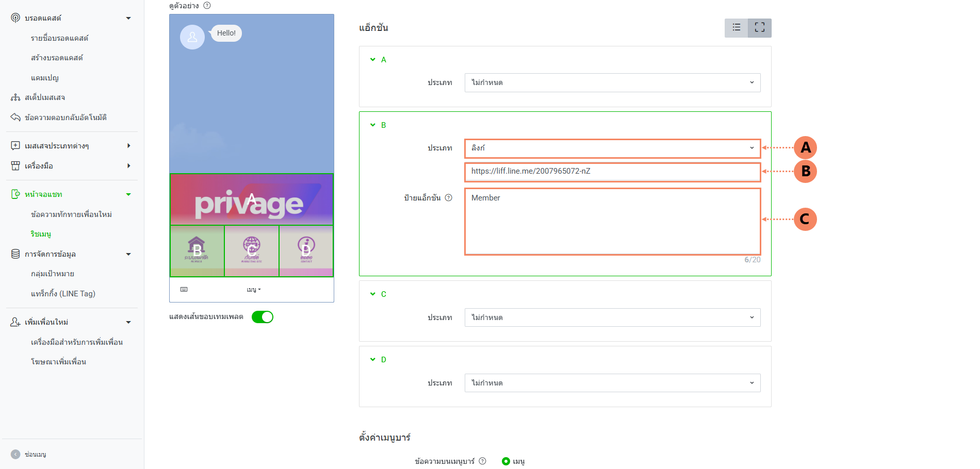980x469 pixels.
Task: Click the keyboard icon in preview menu bar
Action: tap(184, 290)
